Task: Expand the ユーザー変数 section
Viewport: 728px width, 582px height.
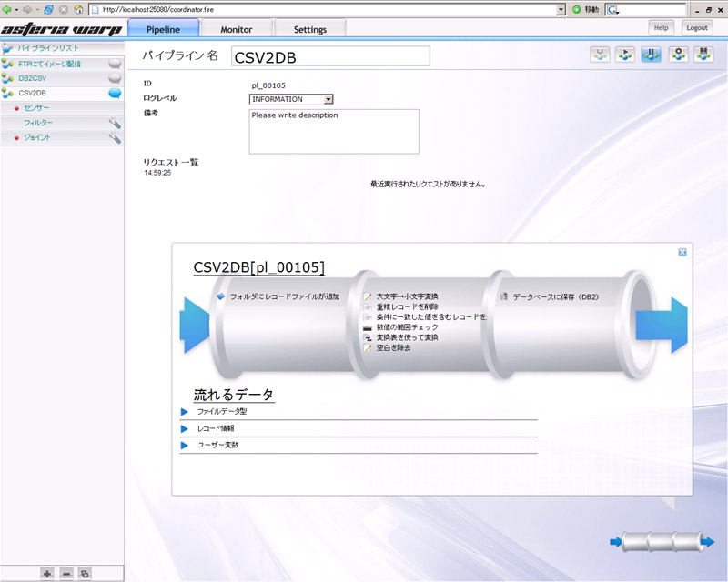Action: [185, 445]
